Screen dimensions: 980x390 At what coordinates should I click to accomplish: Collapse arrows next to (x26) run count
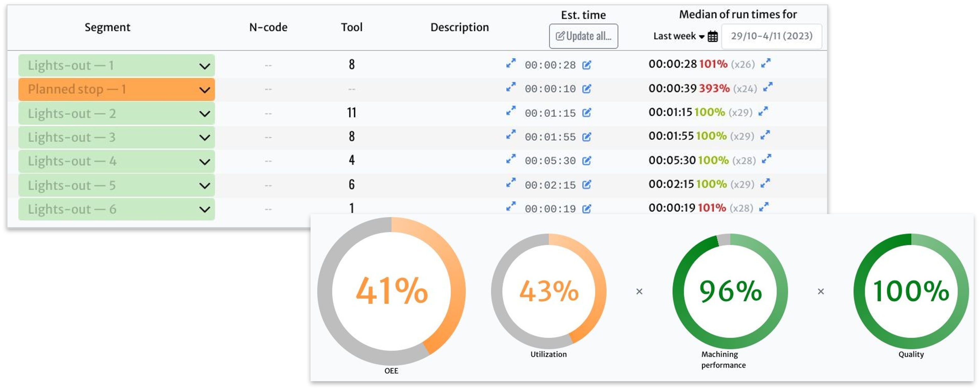(x=766, y=63)
